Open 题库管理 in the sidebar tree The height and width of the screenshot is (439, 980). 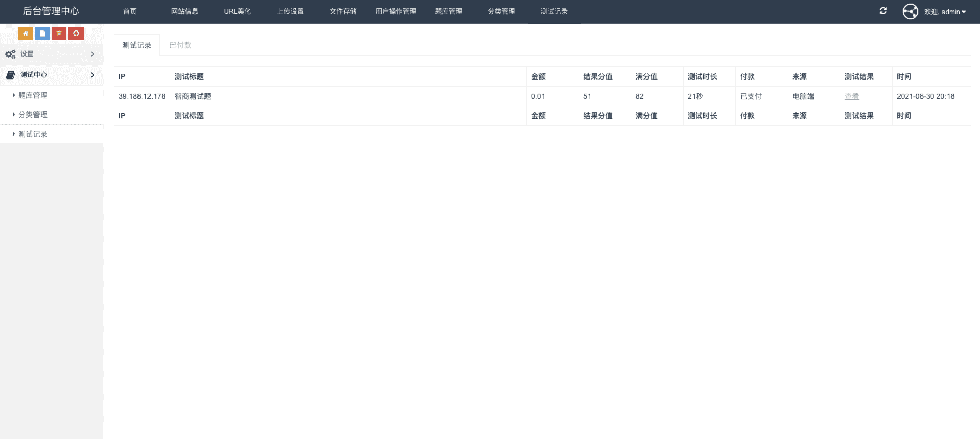pyautogui.click(x=33, y=95)
